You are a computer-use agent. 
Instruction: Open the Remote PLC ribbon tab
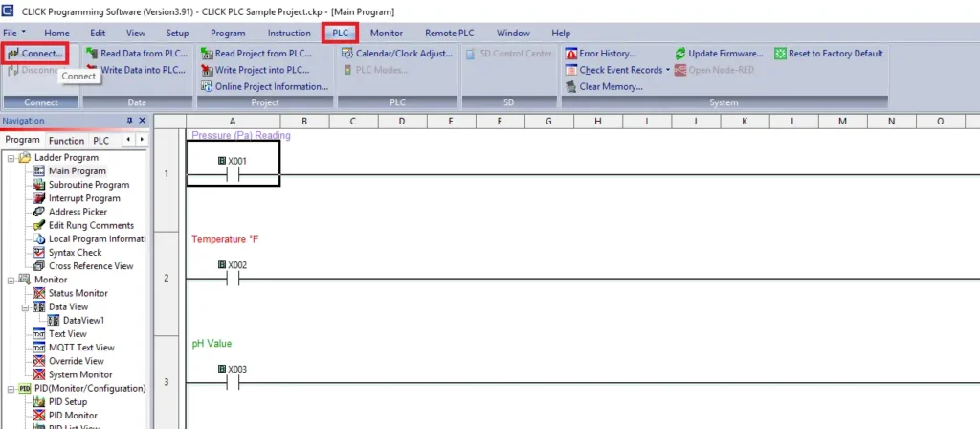(450, 34)
